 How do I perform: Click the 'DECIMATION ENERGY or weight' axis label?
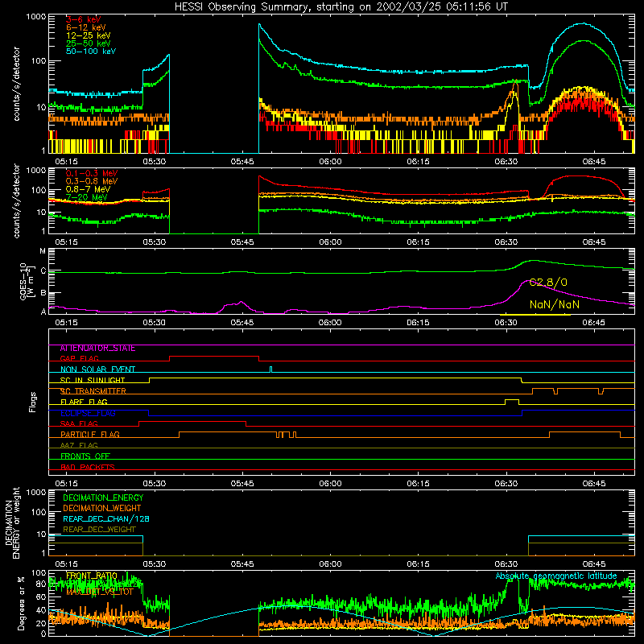click(12, 522)
